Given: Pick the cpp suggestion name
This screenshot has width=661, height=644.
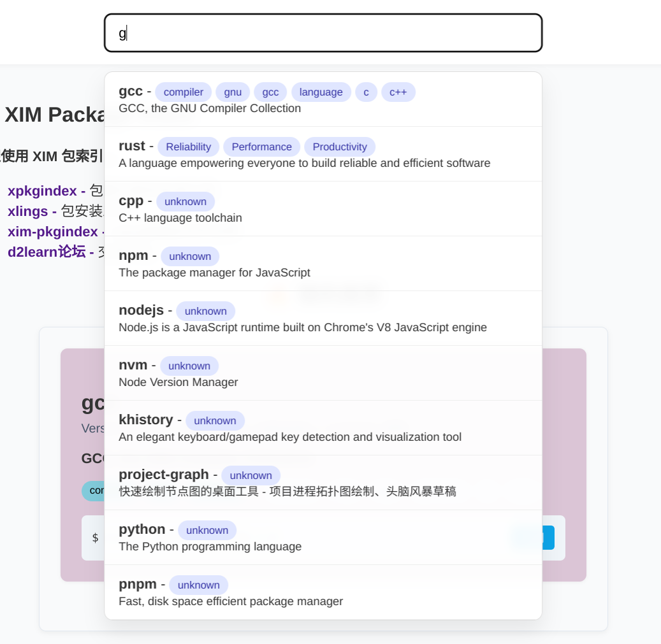Looking at the screenshot, I should 131,201.
